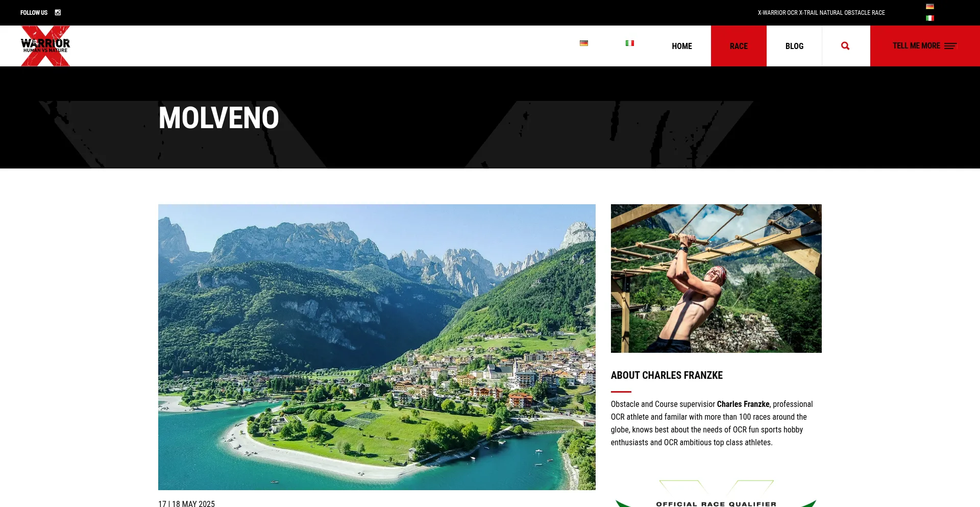This screenshot has width=980, height=507.
Task: Click the German flag in top black bar
Action: tap(930, 7)
